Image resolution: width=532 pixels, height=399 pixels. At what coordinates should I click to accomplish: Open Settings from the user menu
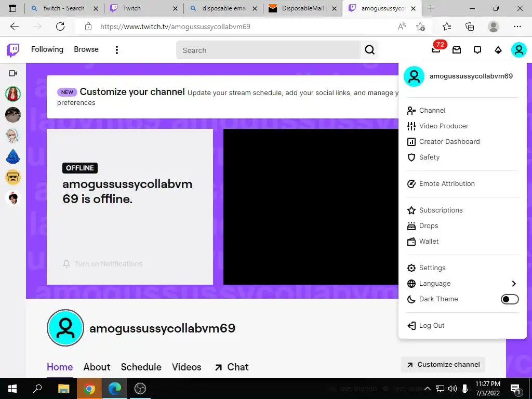pyautogui.click(x=463, y=268)
